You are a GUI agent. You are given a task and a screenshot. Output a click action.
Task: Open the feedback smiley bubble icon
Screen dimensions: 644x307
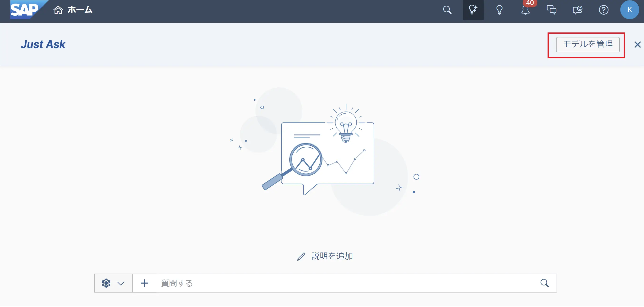click(x=577, y=10)
